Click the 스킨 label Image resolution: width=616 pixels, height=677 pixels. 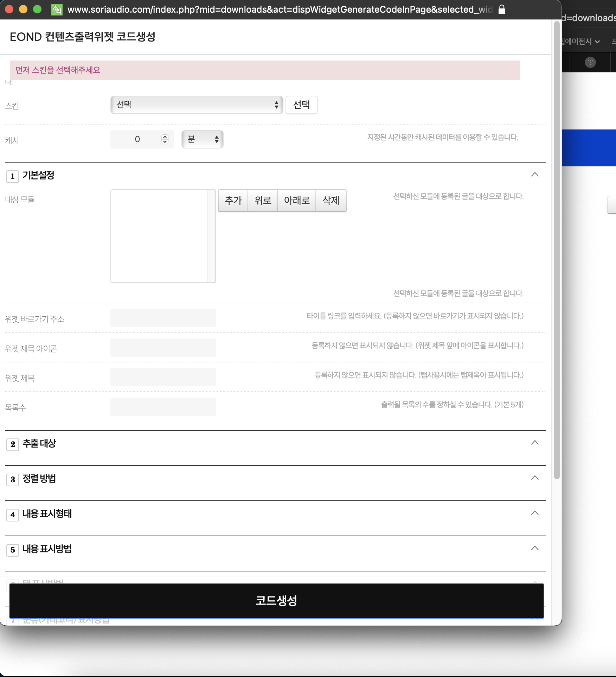[12, 106]
